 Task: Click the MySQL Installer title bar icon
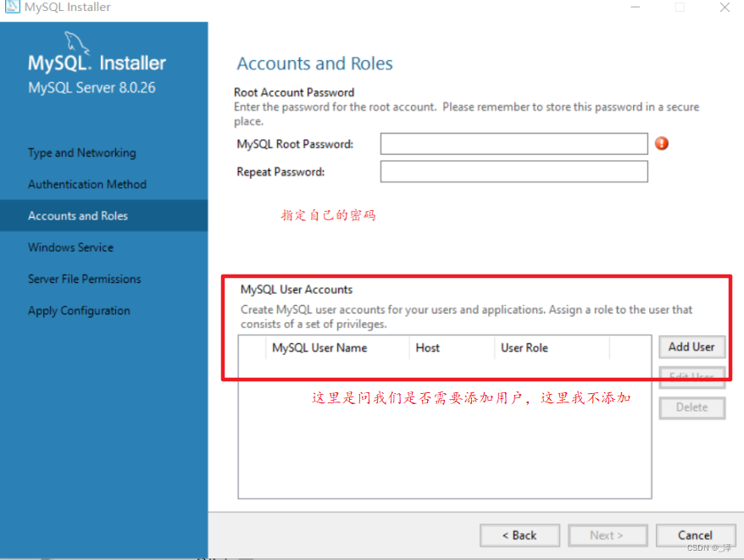click(10, 8)
